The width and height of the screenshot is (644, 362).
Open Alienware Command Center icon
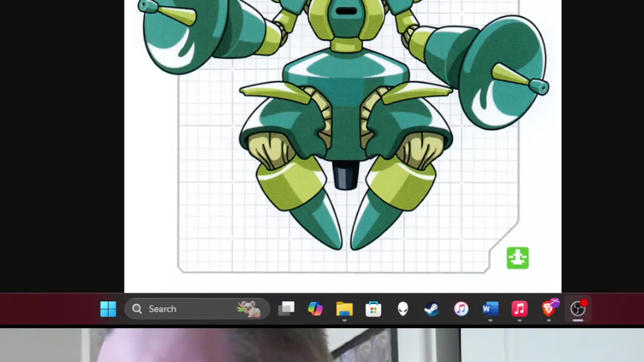[x=403, y=309]
